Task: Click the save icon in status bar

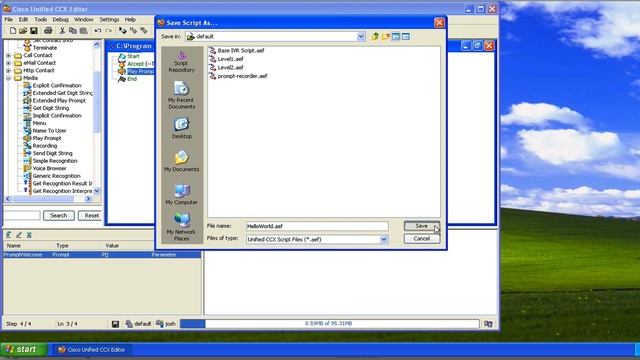Action: click(116, 324)
